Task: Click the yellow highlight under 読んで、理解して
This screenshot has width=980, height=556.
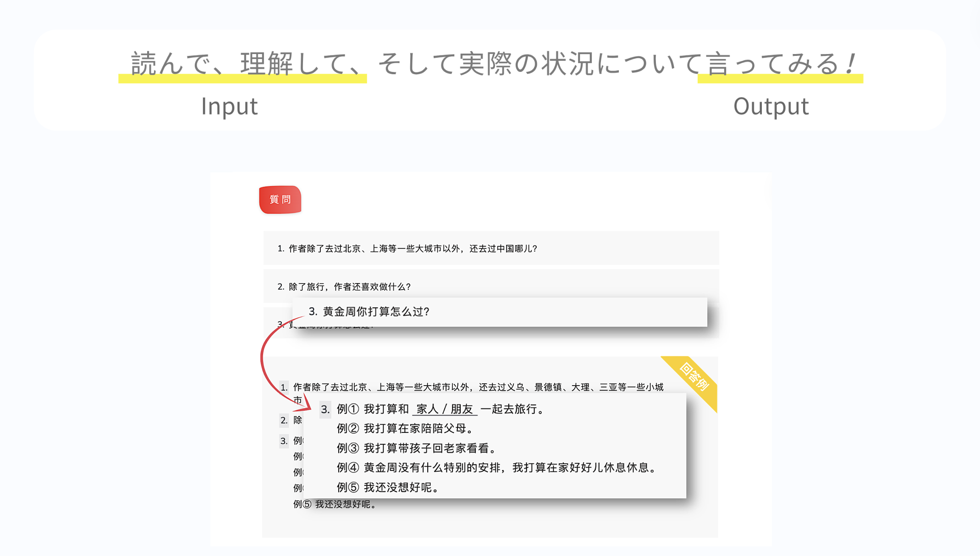Action: [243, 79]
